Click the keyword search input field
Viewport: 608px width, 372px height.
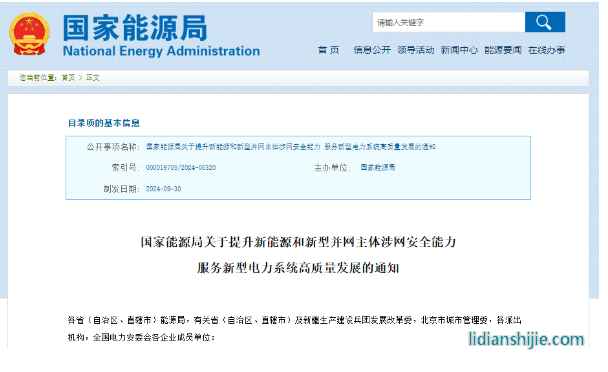point(449,22)
